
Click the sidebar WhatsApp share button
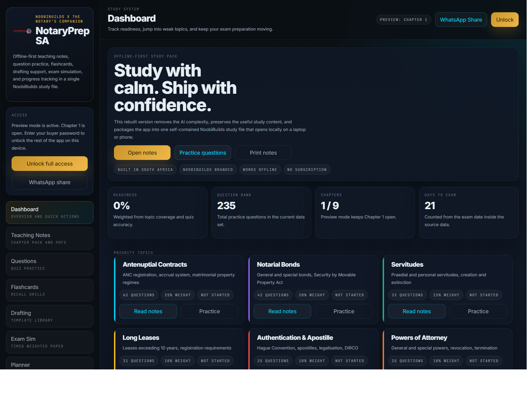[50, 182]
